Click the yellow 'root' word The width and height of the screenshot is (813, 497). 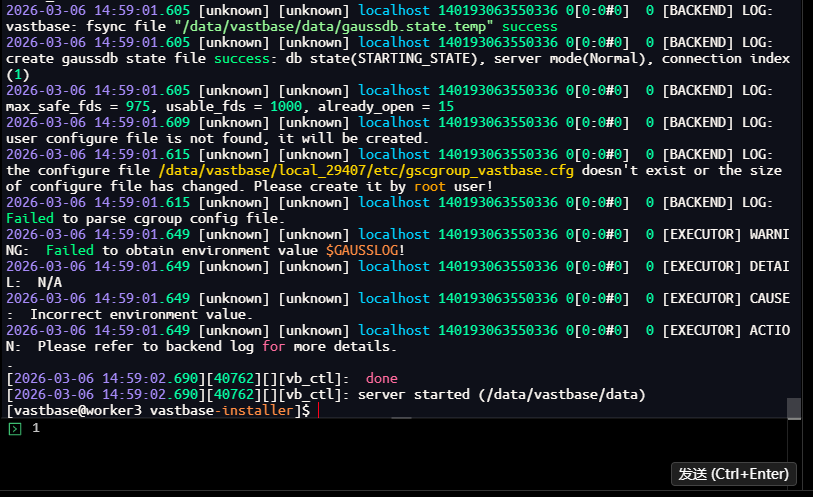pyautogui.click(x=430, y=187)
